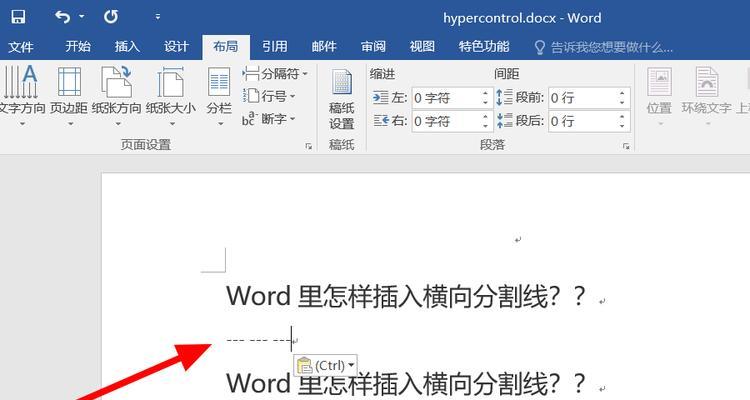Click the 段后 spacing after icon

tap(504, 121)
